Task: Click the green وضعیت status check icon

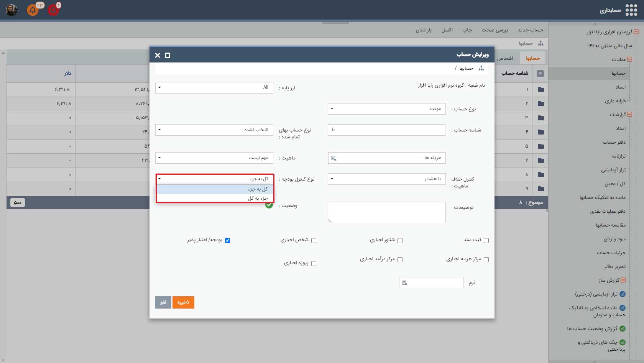Action: (269, 205)
